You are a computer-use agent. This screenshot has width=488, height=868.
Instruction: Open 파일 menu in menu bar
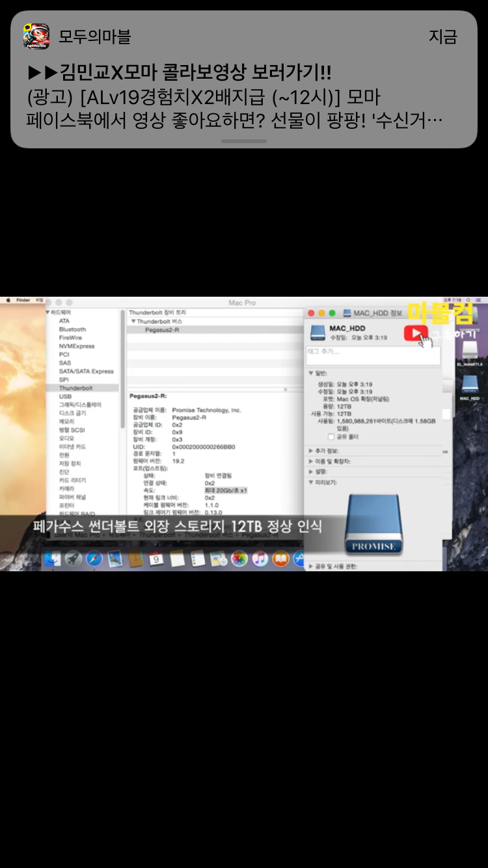[x=40, y=301]
